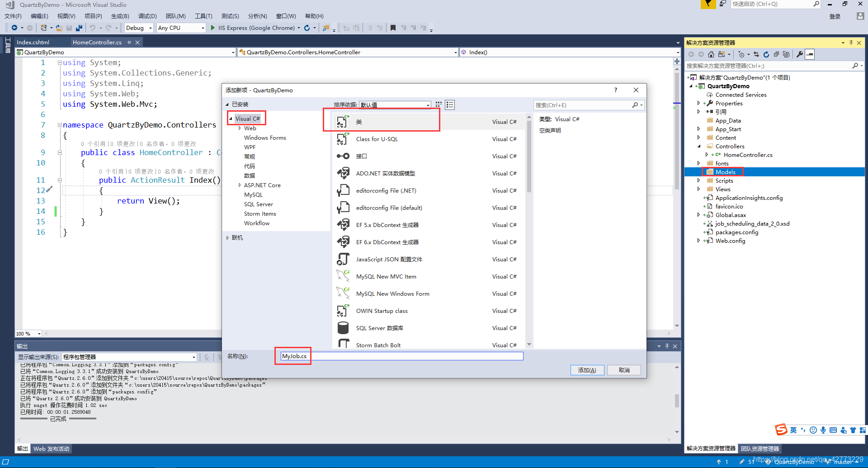The image size is (868, 468).
Task: Switch to the Web 发布活动 tab
Action: coord(52,449)
